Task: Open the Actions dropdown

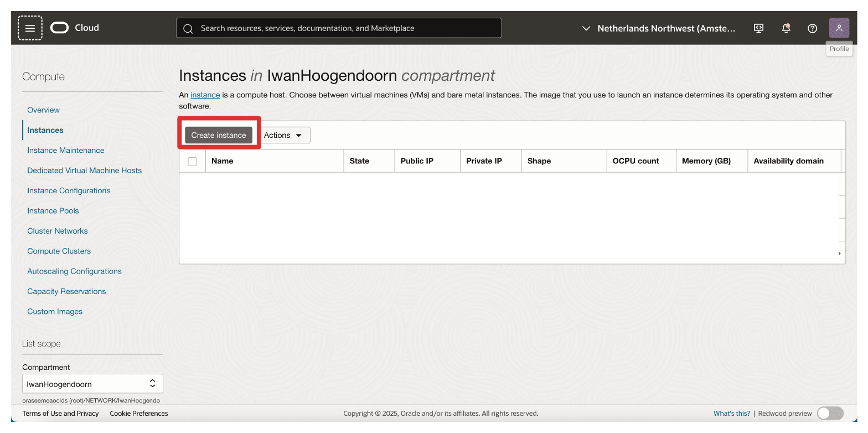Action: (283, 135)
